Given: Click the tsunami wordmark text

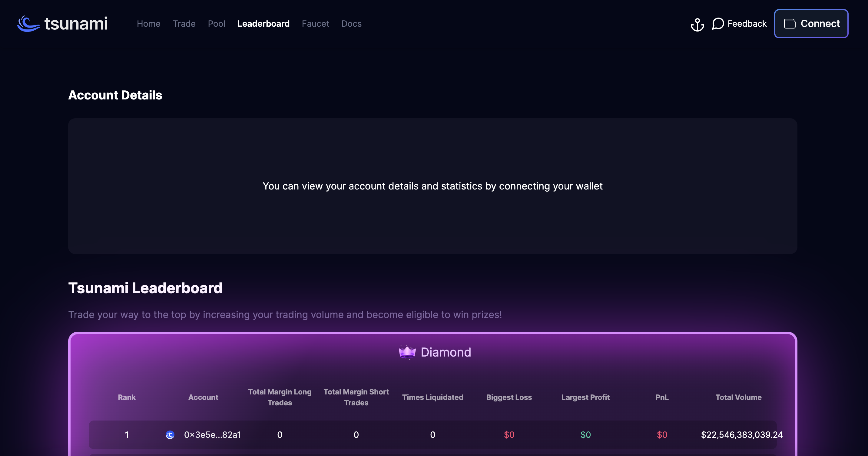Looking at the screenshot, I should click(x=76, y=24).
